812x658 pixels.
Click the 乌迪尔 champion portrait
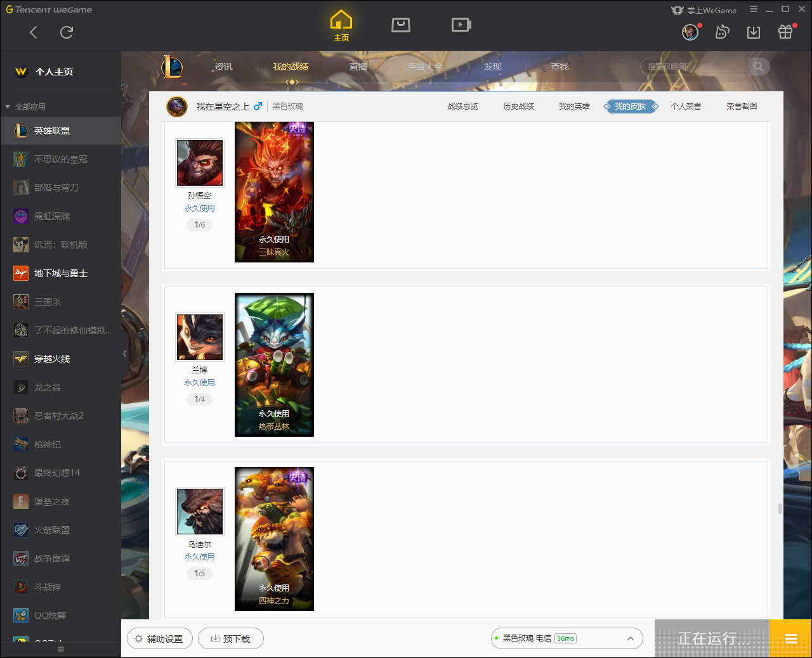click(200, 512)
